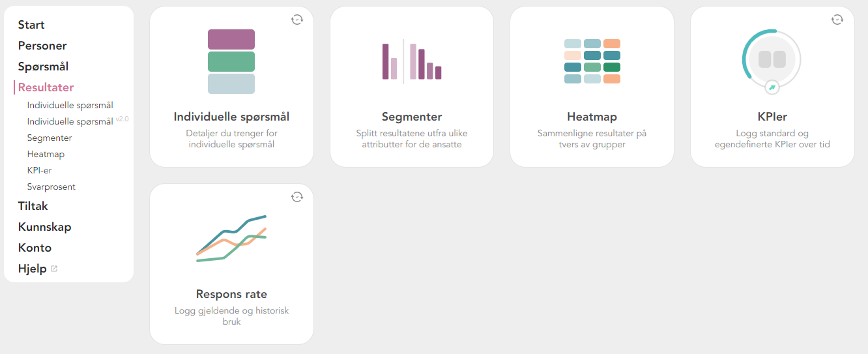Open KPI-er submenu item
868x354 pixels.
coord(40,170)
